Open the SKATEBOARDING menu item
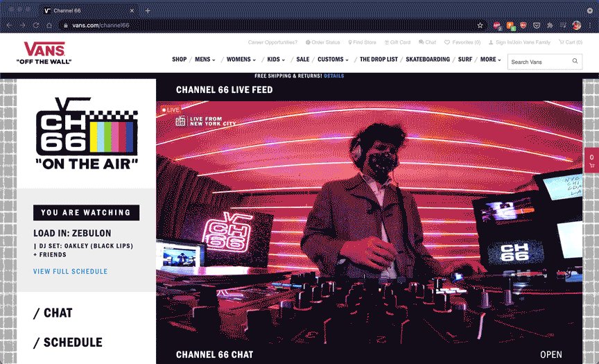Image resolution: width=599 pixels, height=364 pixels. (x=428, y=59)
